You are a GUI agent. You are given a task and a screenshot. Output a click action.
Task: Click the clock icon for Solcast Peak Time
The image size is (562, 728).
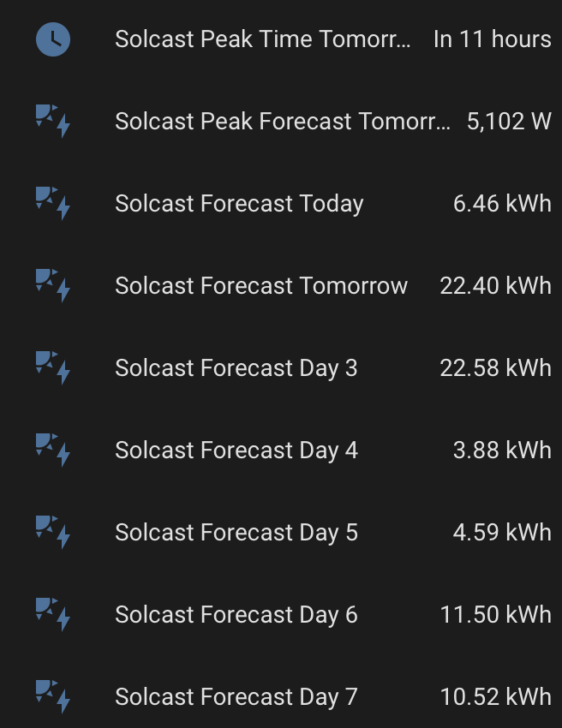point(53,39)
